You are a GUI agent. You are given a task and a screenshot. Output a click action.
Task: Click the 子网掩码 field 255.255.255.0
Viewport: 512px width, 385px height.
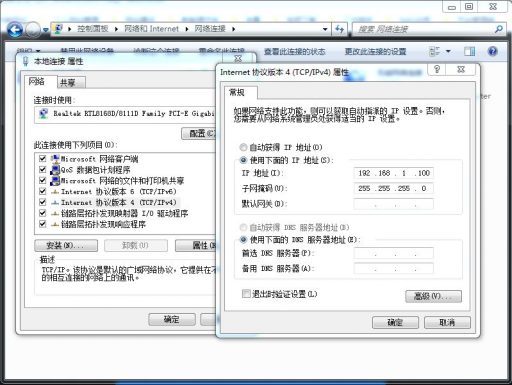coord(394,188)
